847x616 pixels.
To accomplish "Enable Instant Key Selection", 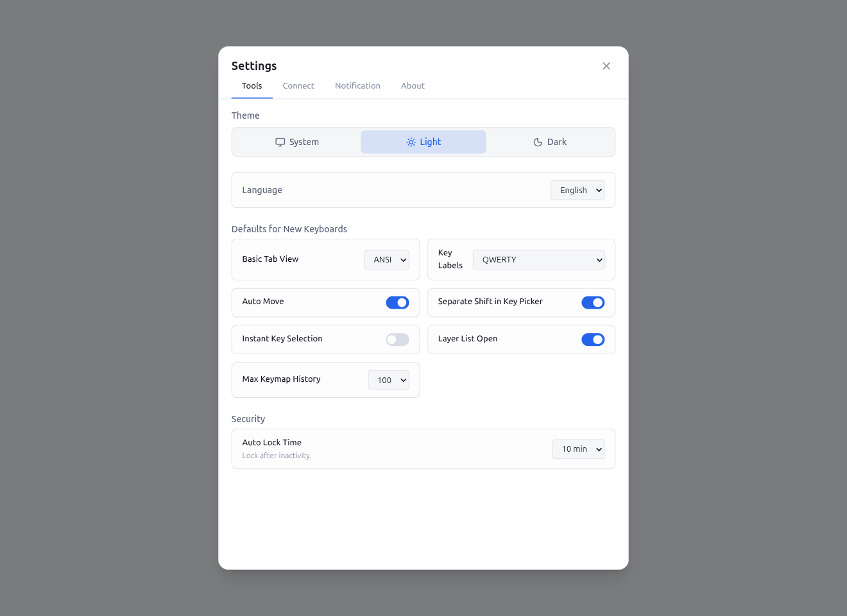I will tap(397, 339).
